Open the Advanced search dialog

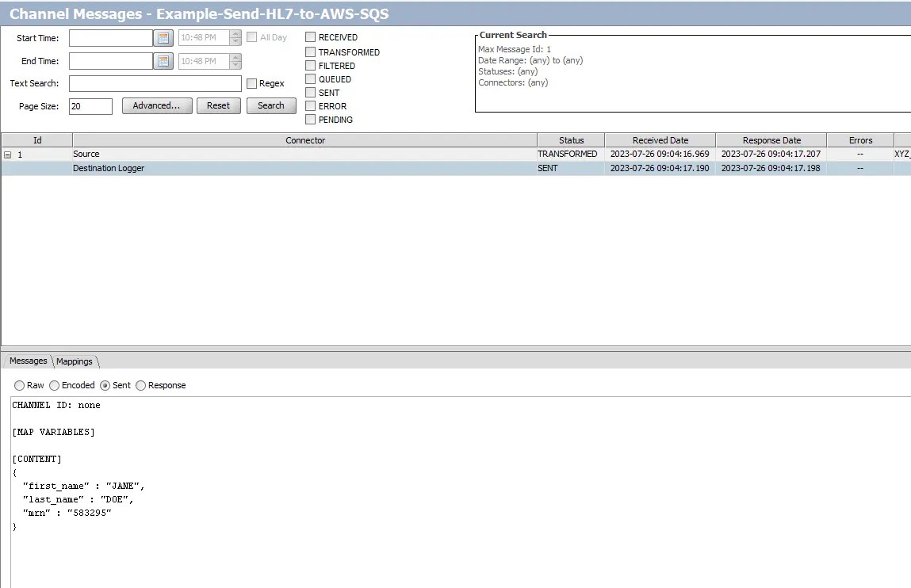(x=156, y=105)
